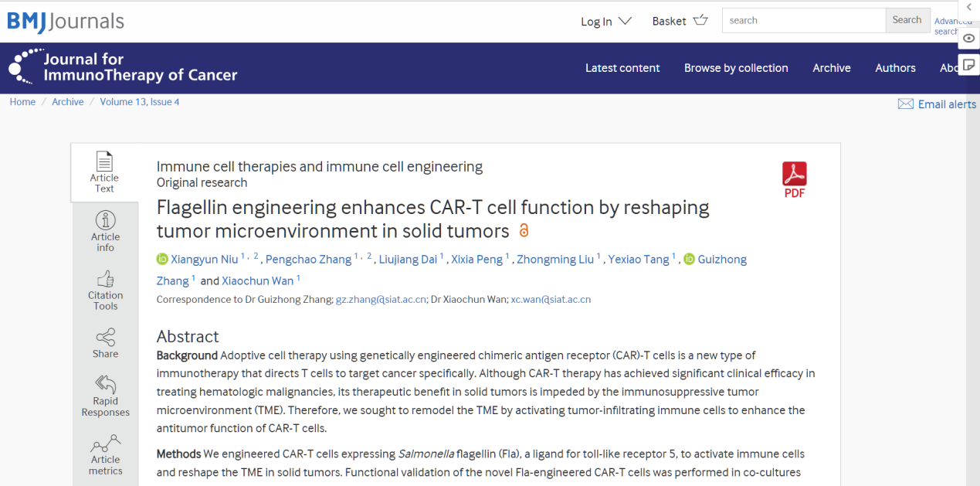Follow the Volume 13, Issue 4 breadcrumb
The width and height of the screenshot is (980, 486).
(x=140, y=102)
